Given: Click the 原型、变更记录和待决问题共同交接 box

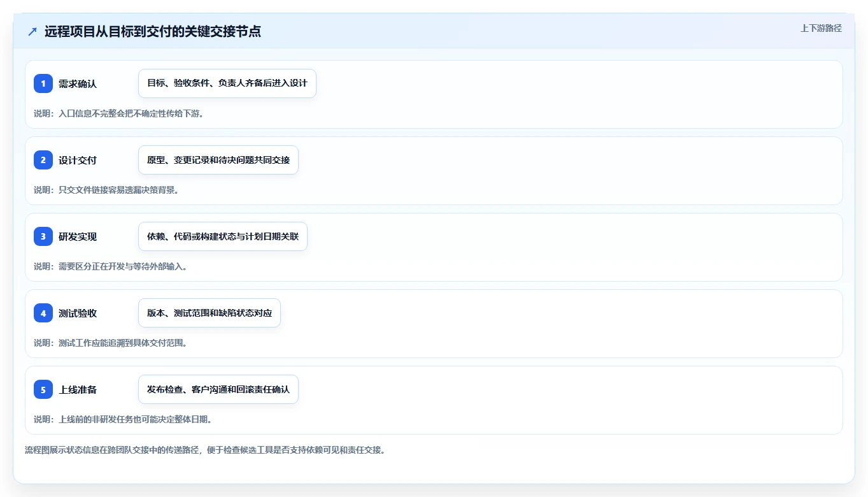Looking at the screenshot, I should 218,160.
